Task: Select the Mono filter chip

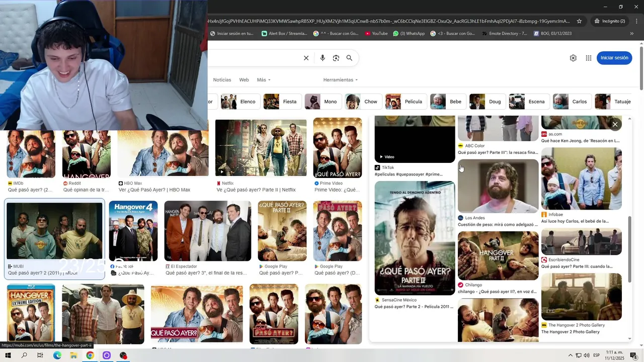Action: (x=322, y=102)
